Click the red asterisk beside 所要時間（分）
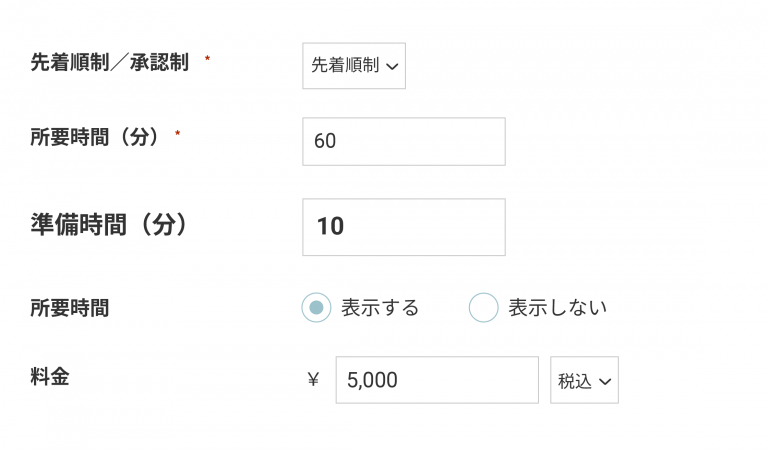768x451 pixels. tap(177, 135)
